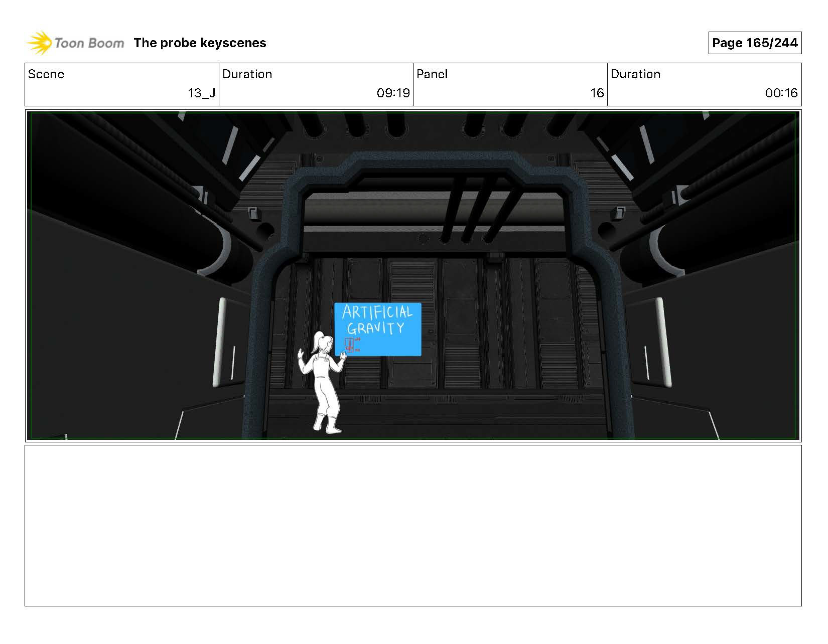
Task: Click the scene duration value '09:19'
Action: click(x=393, y=93)
